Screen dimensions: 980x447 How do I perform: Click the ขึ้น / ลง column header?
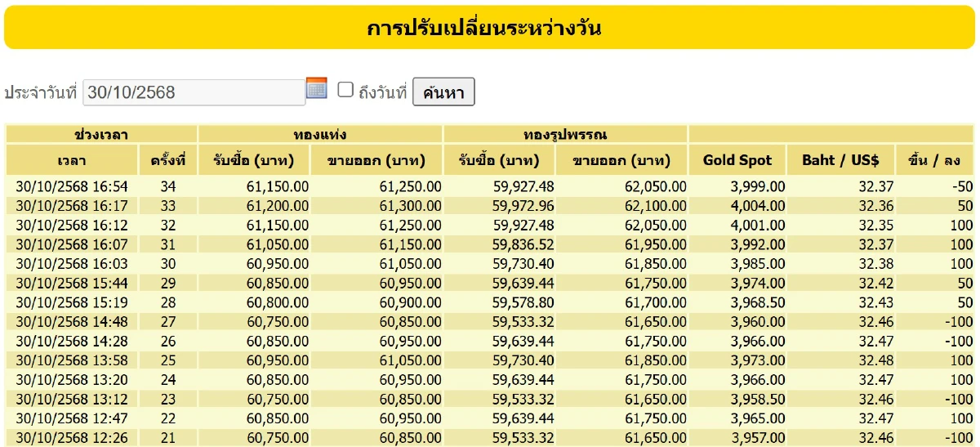933,160
